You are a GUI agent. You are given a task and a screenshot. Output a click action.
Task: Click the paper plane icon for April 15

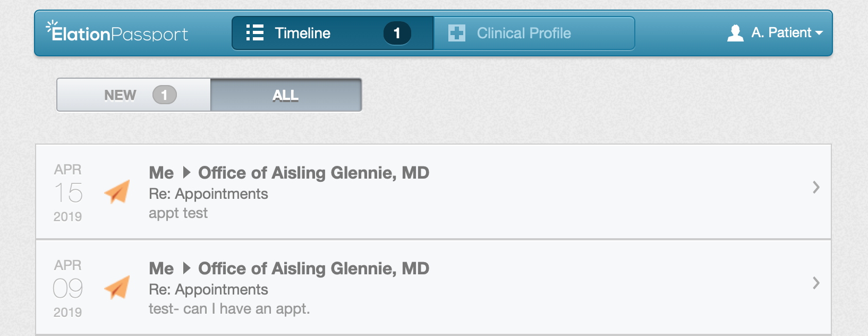click(117, 191)
